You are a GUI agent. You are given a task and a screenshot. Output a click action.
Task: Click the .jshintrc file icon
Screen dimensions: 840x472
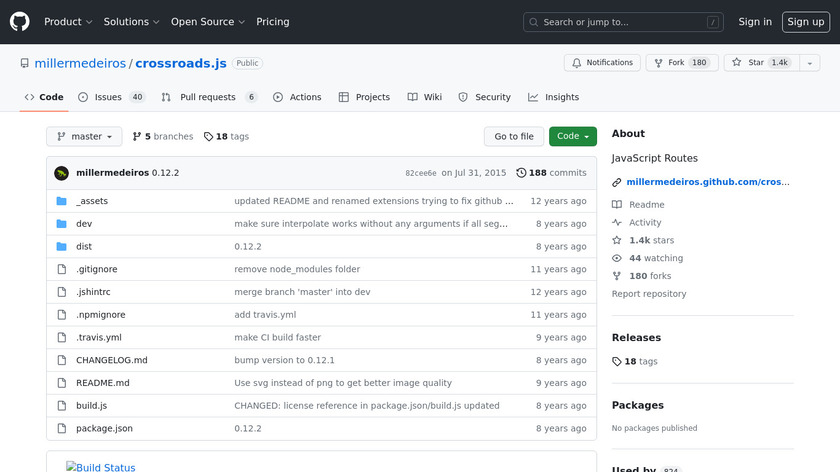[x=62, y=292]
